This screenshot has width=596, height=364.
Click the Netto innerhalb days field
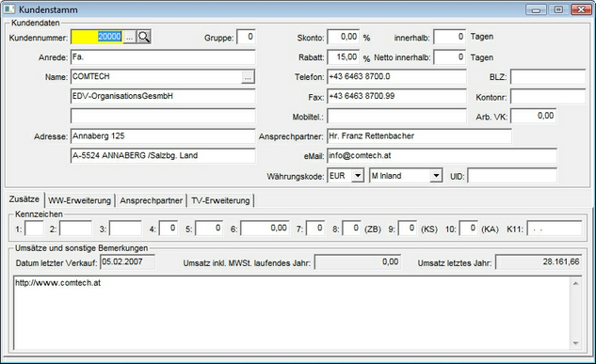pos(449,57)
